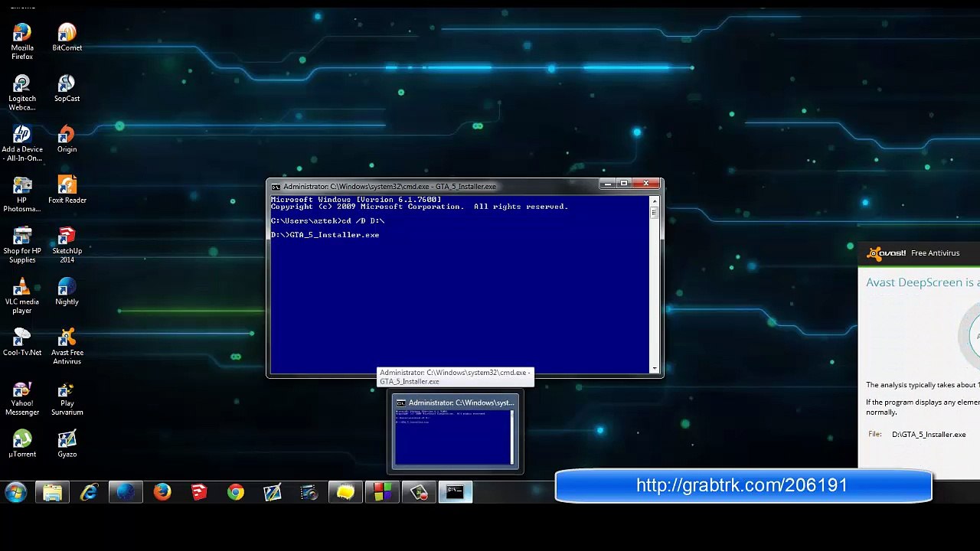
Task: Click the GTA_5_Installer.exe command line text
Action: pyautogui.click(x=335, y=235)
